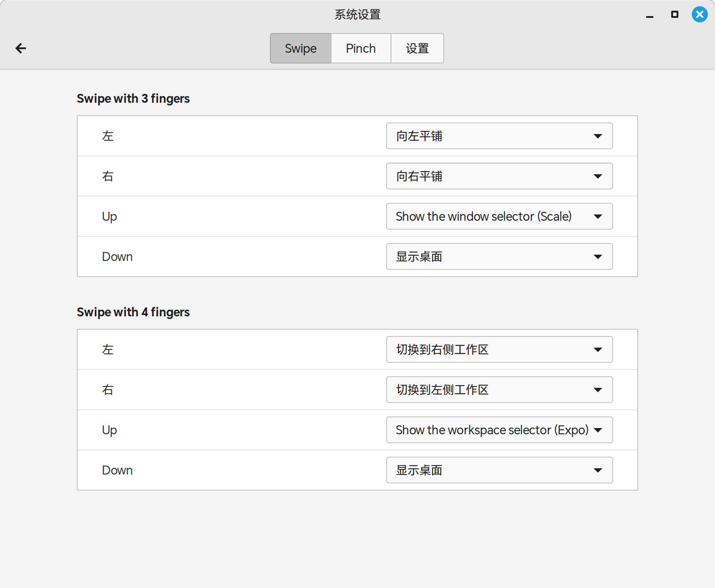The image size is (715, 588).
Task: Open the Show the window selector (Scale) dropdown
Action: coord(499,216)
